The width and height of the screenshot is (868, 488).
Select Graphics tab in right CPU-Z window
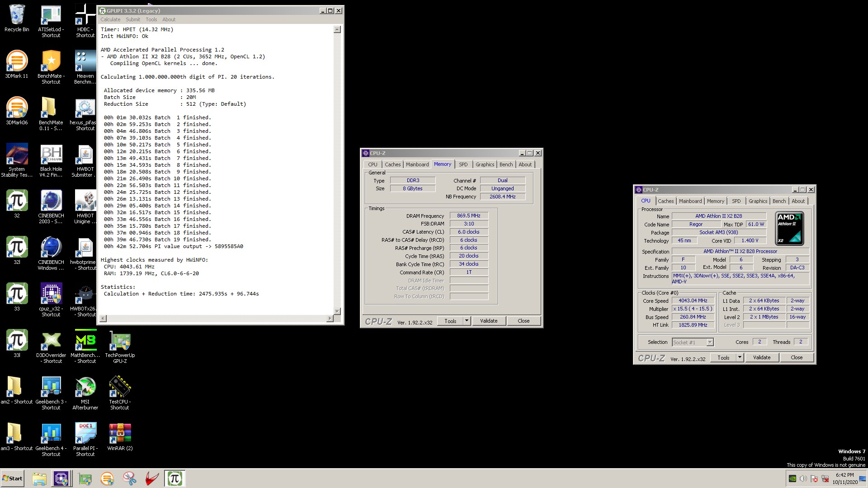(x=758, y=201)
